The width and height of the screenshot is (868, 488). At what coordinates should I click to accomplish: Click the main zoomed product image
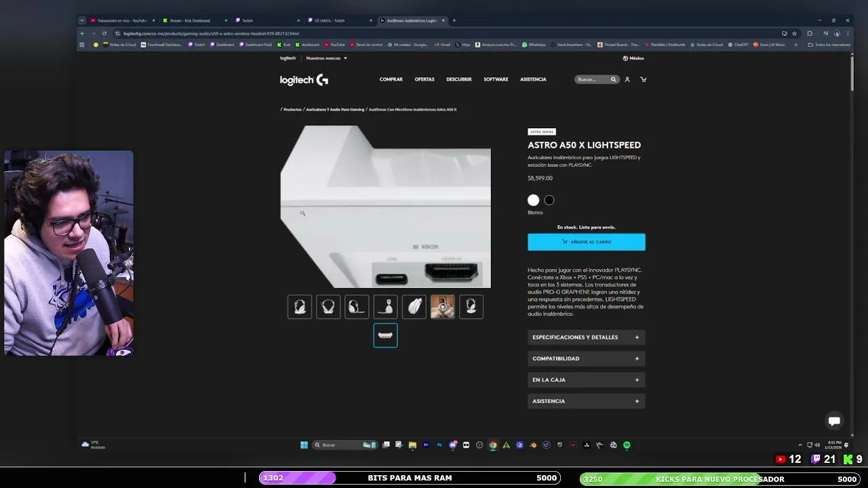385,207
